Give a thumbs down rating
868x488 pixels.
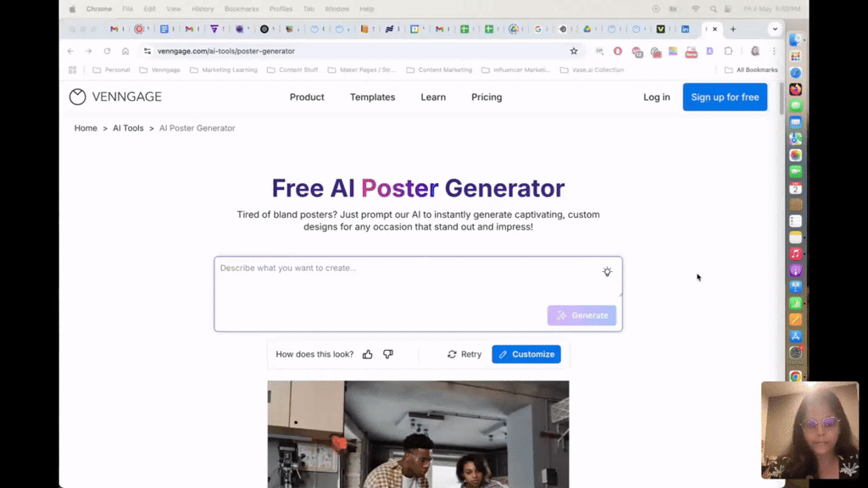[388, 354]
